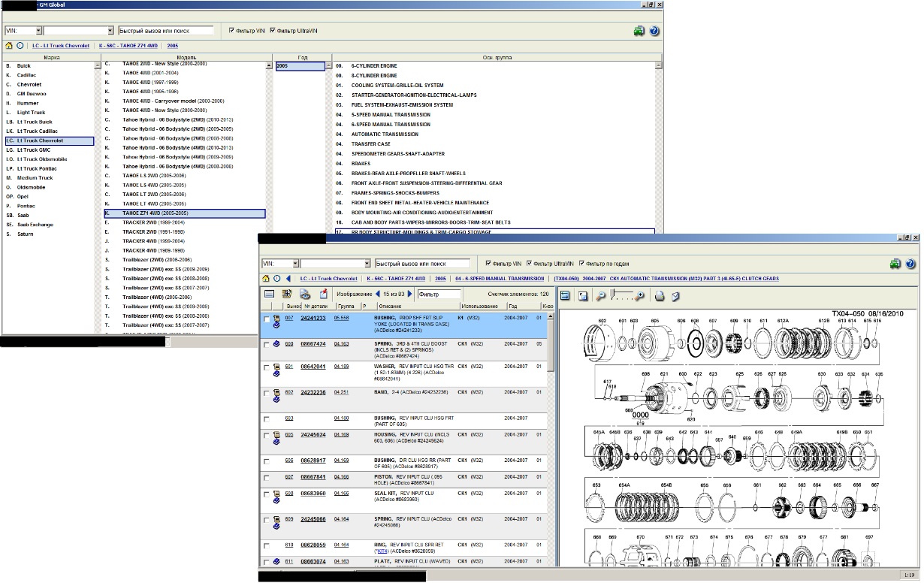924x586 pixels.
Task: Open history clock icon in the front window
Action: [x=277, y=279]
